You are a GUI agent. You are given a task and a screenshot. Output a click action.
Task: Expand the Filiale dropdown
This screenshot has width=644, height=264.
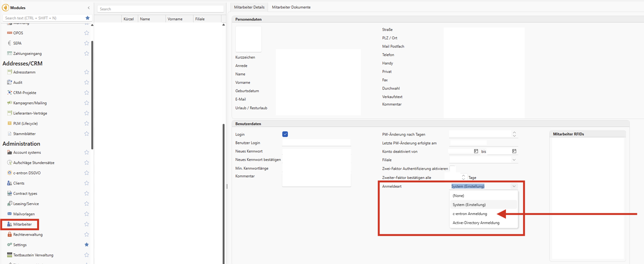514,160
